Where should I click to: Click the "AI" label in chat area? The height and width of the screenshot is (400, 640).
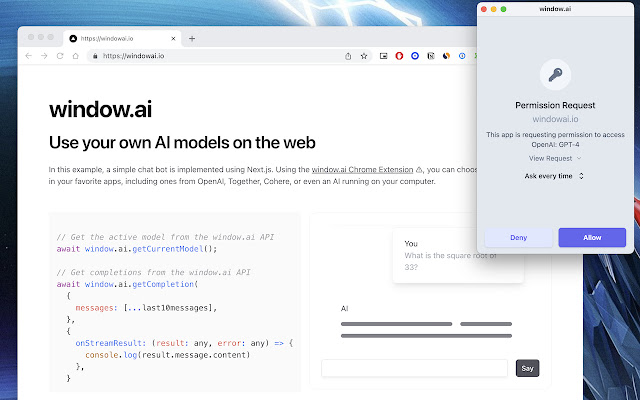click(x=344, y=309)
